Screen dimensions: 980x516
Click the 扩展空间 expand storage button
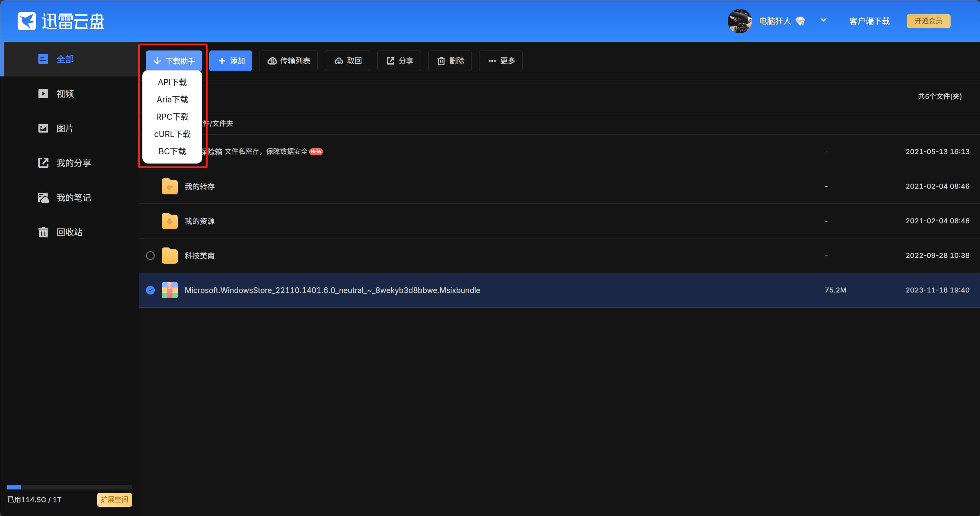click(x=115, y=500)
